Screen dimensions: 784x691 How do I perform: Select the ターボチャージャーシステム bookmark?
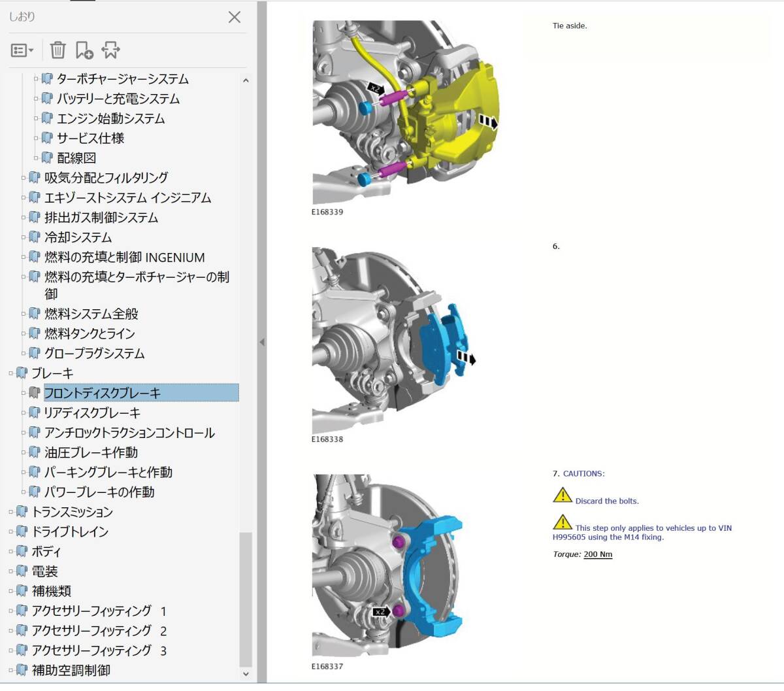(123, 79)
